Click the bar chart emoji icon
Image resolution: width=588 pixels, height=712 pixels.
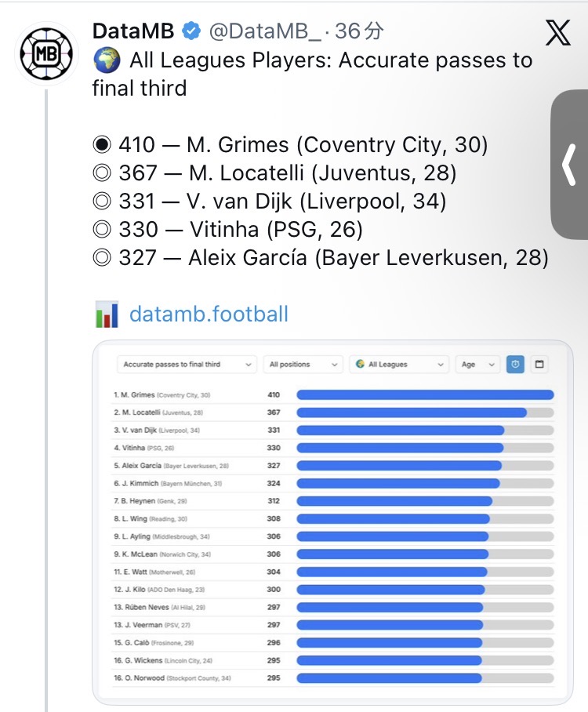[x=106, y=314]
